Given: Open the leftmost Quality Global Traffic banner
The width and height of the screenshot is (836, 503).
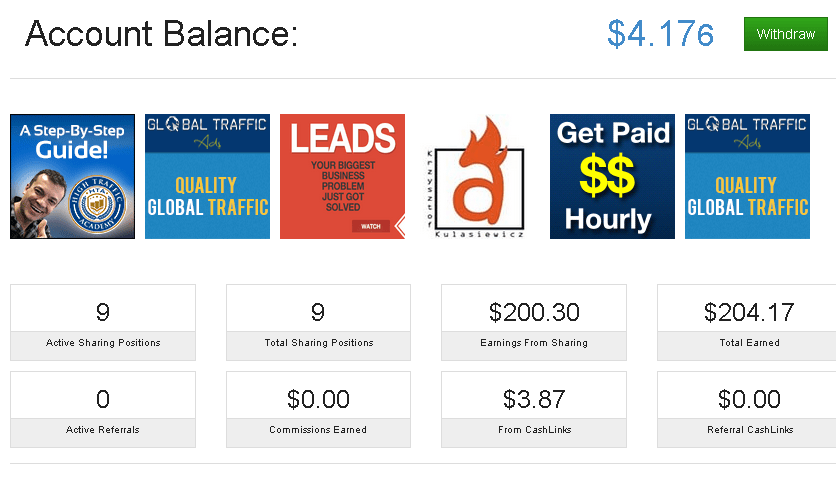Looking at the screenshot, I should point(207,176).
